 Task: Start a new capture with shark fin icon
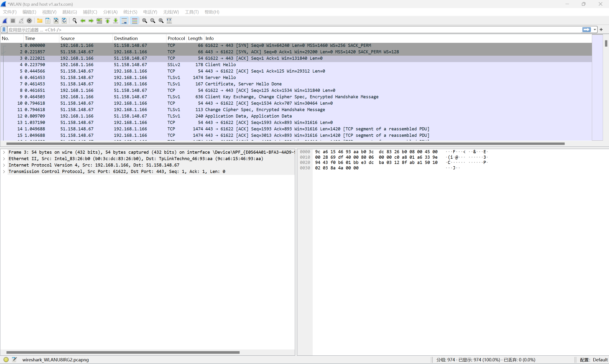coord(5,21)
